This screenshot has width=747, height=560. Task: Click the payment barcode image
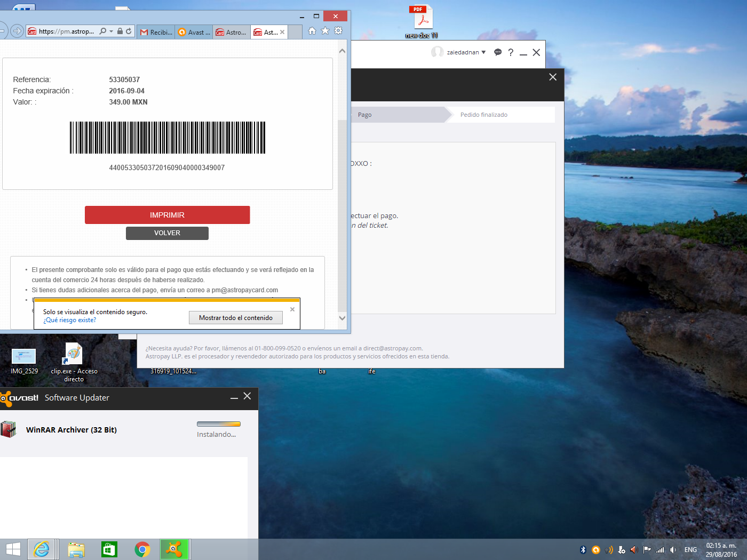point(168,138)
